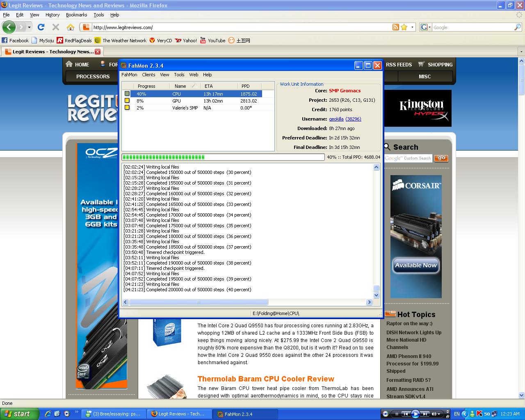Close the Legit Reviews tab
Screen dimensions: 525x420
[x=98, y=52]
